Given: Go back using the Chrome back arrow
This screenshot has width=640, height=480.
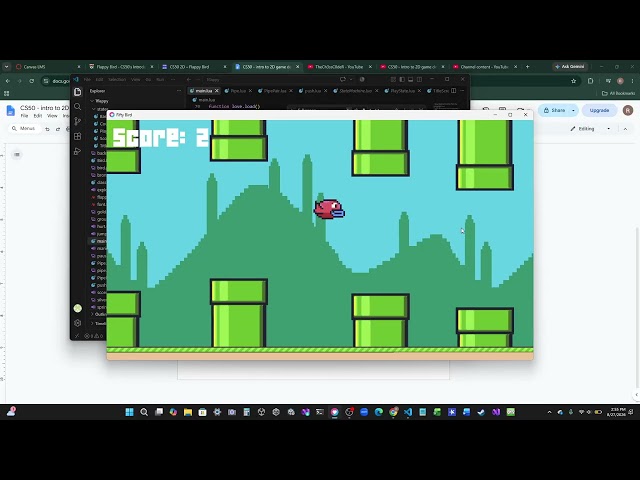Looking at the screenshot, I should (x=8, y=81).
